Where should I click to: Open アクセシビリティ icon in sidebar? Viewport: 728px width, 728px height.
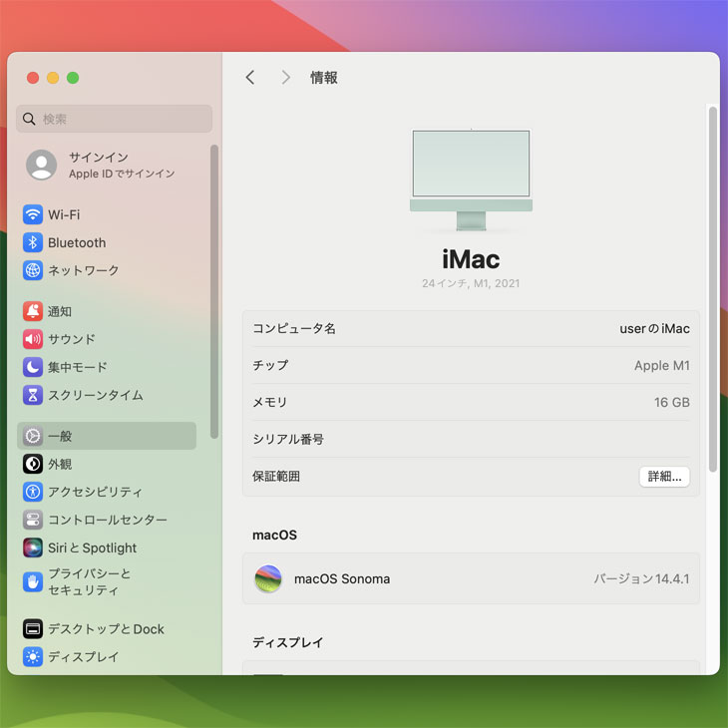pos(33,492)
